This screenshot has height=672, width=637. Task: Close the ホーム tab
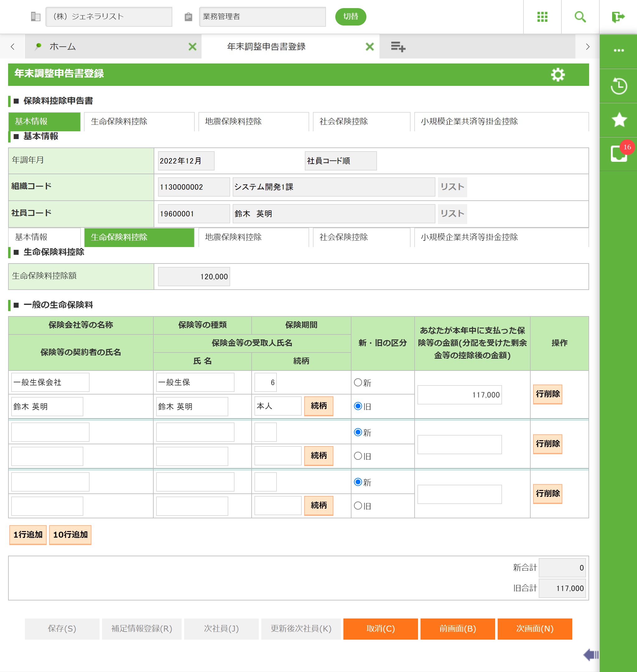point(192,47)
